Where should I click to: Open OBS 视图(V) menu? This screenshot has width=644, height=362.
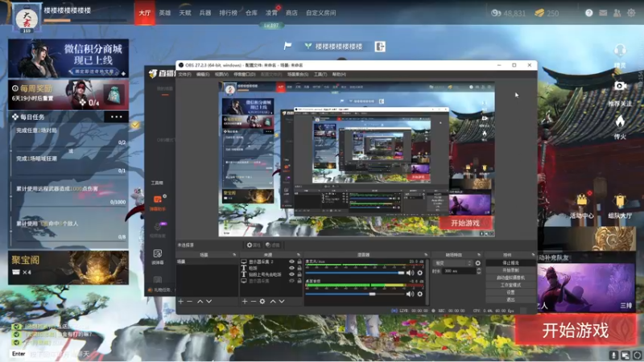pyautogui.click(x=221, y=74)
